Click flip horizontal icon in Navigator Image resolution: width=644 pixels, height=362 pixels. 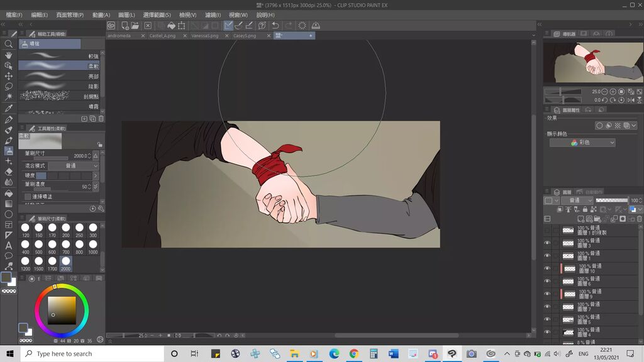pyautogui.click(x=631, y=100)
